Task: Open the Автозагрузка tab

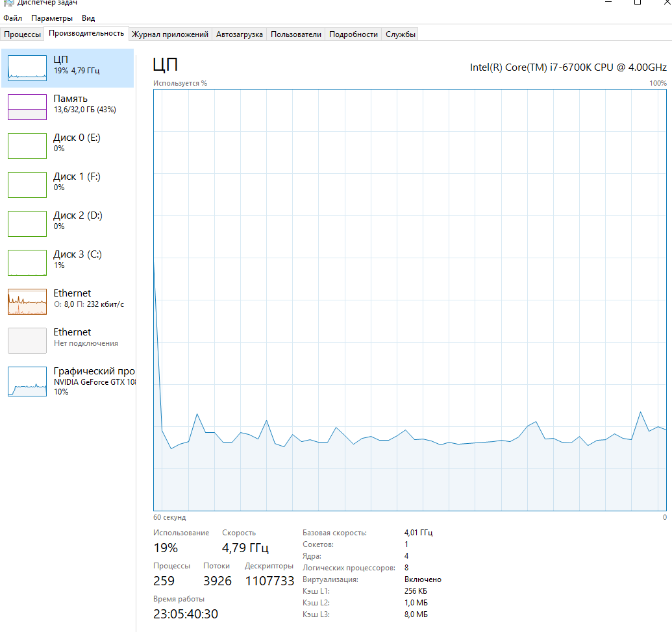Action: 239,34
